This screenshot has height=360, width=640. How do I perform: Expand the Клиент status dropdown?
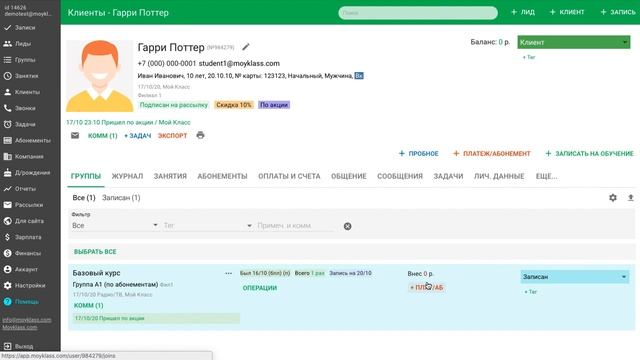[x=573, y=42]
